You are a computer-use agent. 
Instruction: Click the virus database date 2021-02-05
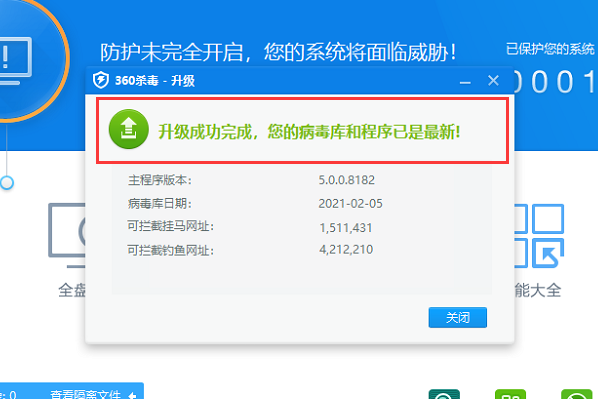click(x=350, y=203)
